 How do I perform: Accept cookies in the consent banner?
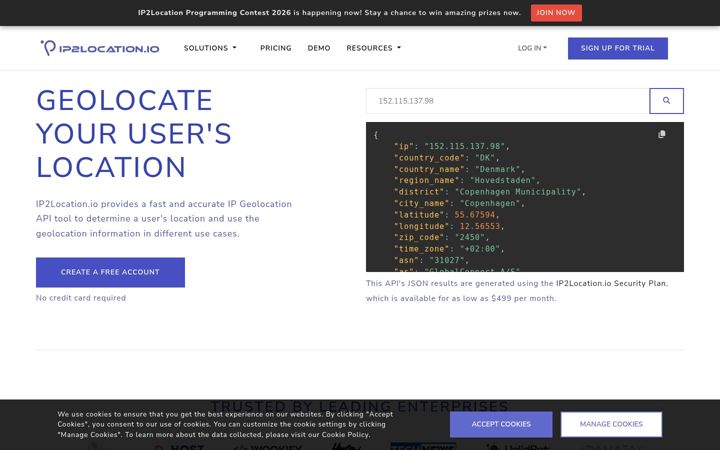click(501, 424)
